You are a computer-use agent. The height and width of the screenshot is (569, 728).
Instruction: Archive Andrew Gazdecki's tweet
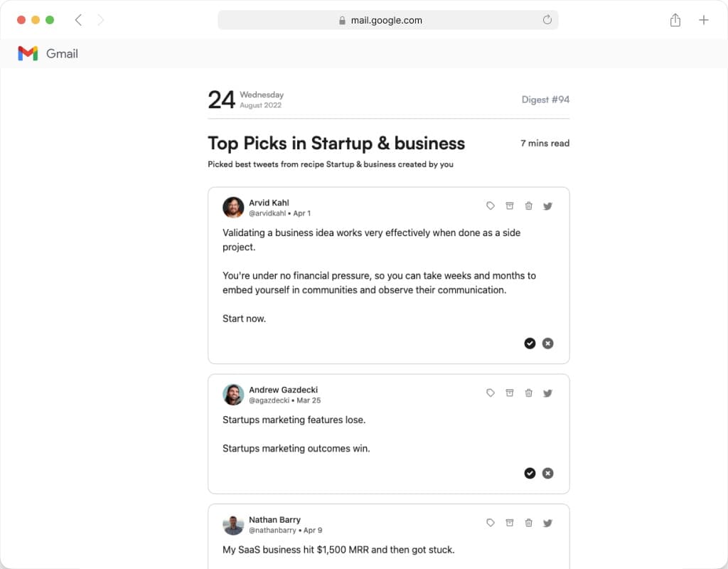tap(510, 393)
